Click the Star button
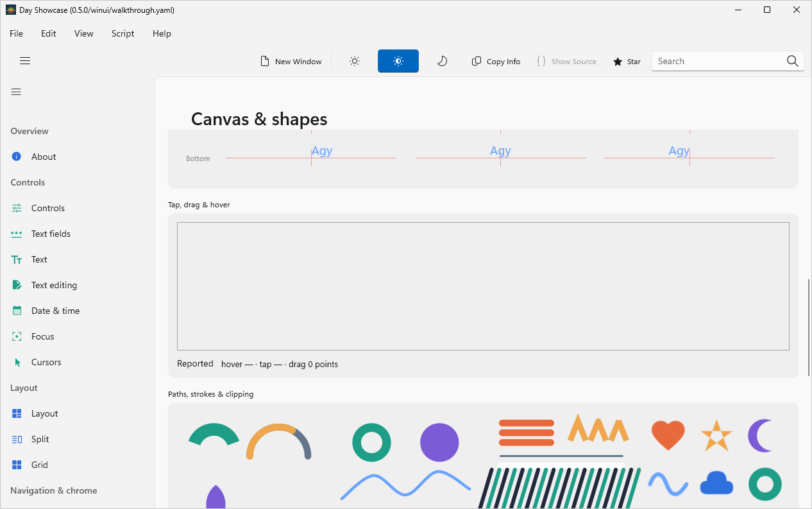Screen dimensions: 812x509 coord(627,62)
